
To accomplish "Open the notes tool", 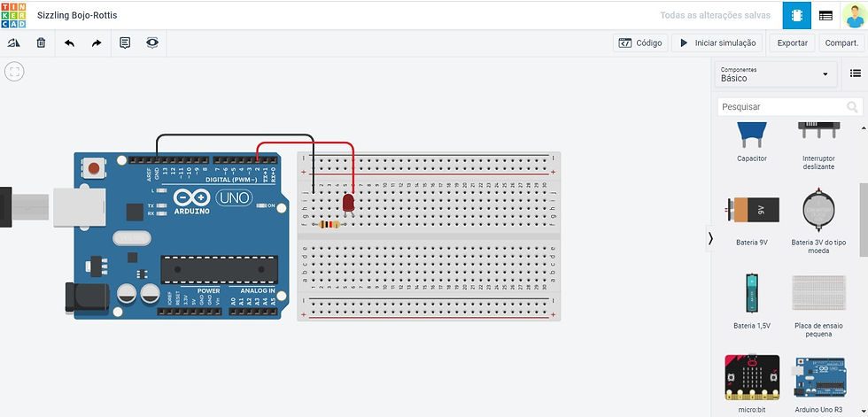I will click(x=125, y=42).
